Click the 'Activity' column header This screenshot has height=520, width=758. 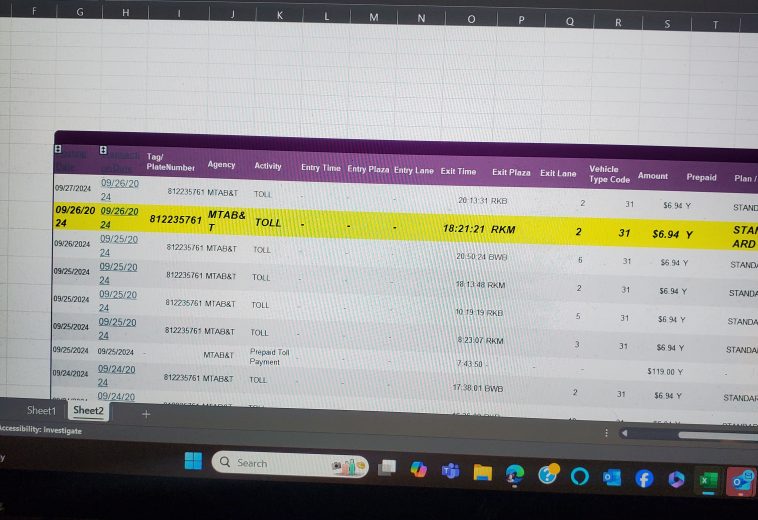coord(268,166)
